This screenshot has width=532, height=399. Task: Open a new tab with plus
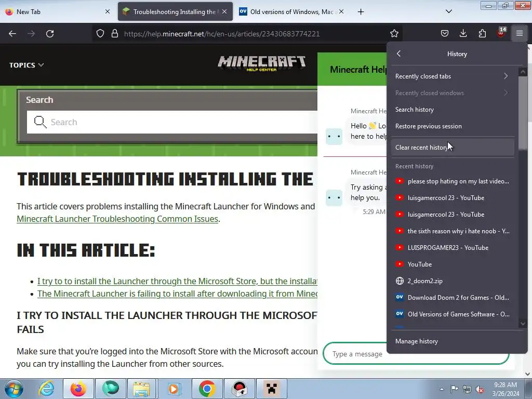(361, 12)
